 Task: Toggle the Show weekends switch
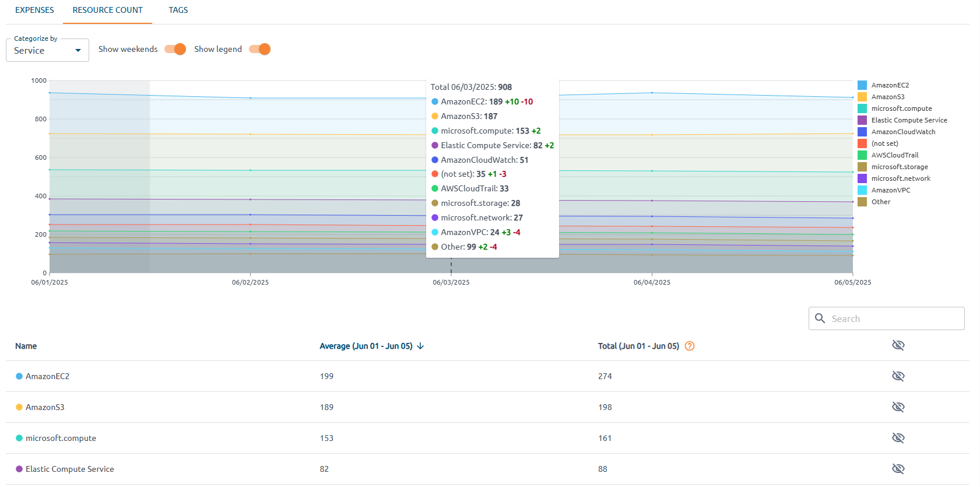(175, 49)
